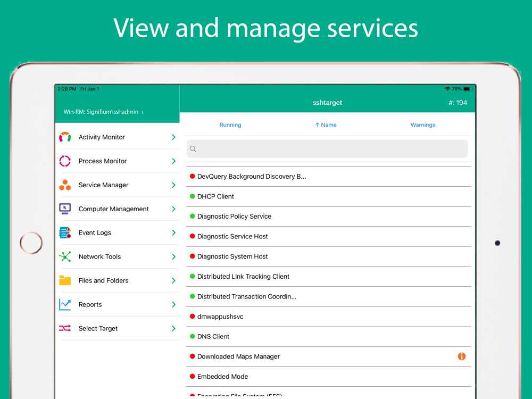Tap the 2:28 PM clock in status bar
The width and height of the screenshot is (532, 399).
(x=67, y=89)
